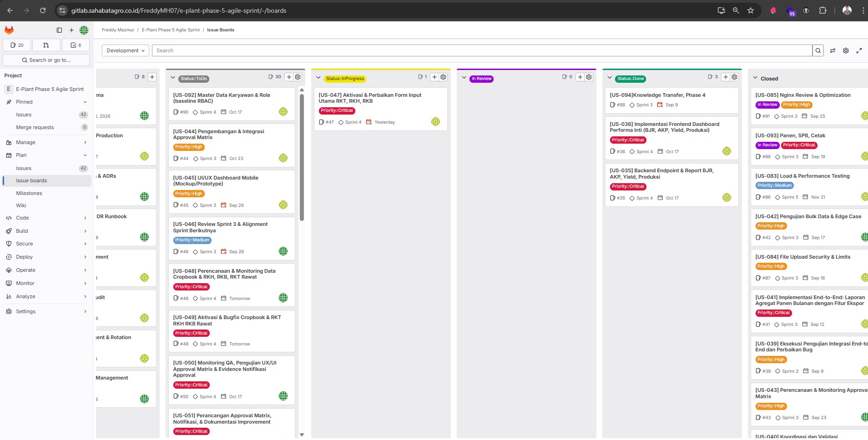
Task: Open the to-do list counter showing 6
Action: tap(76, 45)
